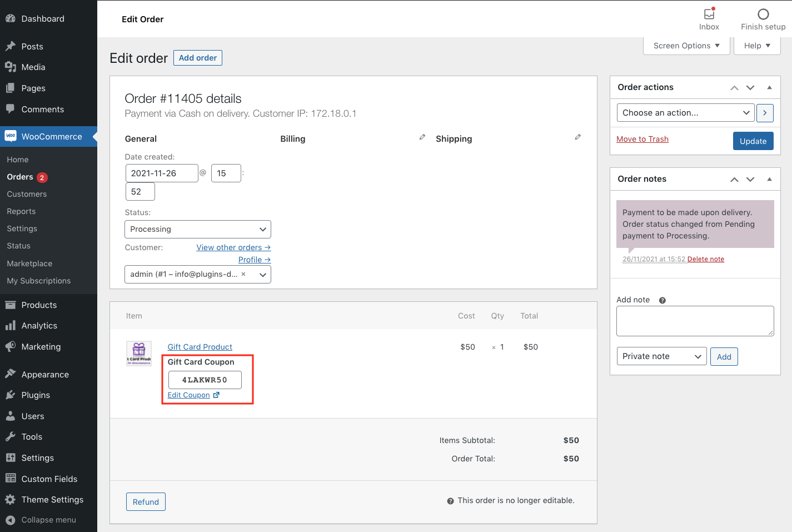Expand Screen Options panel
Screen dimensions: 792x532
(x=686, y=46)
